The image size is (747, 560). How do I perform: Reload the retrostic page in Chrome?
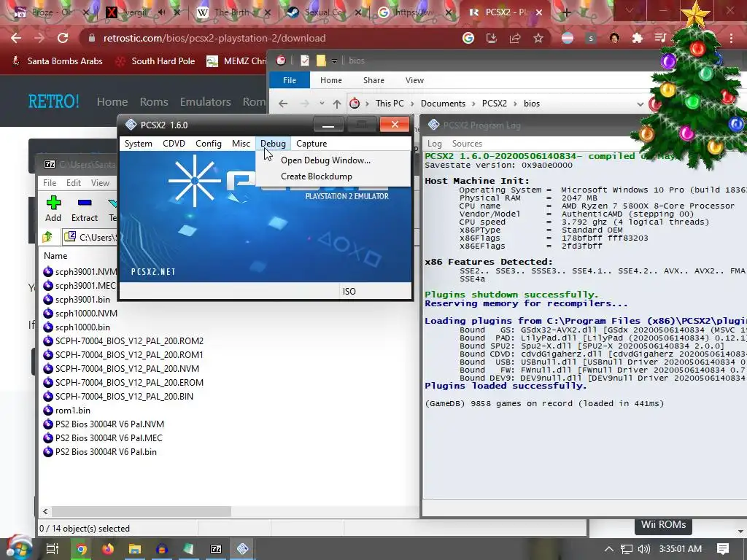tap(63, 38)
